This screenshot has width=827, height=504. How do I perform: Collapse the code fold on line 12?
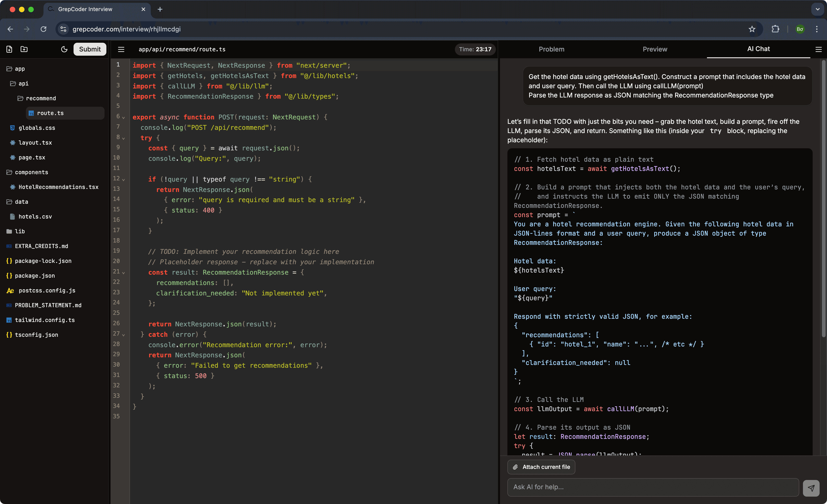coord(123,179)
